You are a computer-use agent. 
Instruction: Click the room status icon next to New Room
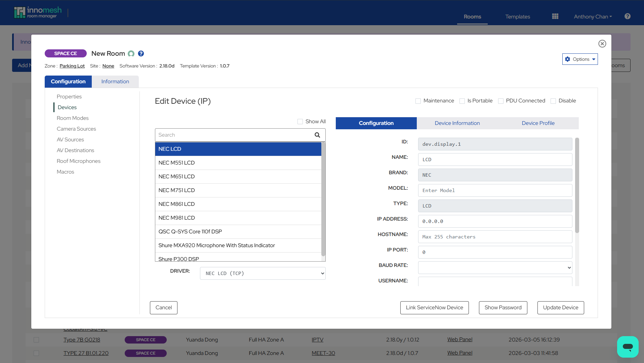coord(131,54)
